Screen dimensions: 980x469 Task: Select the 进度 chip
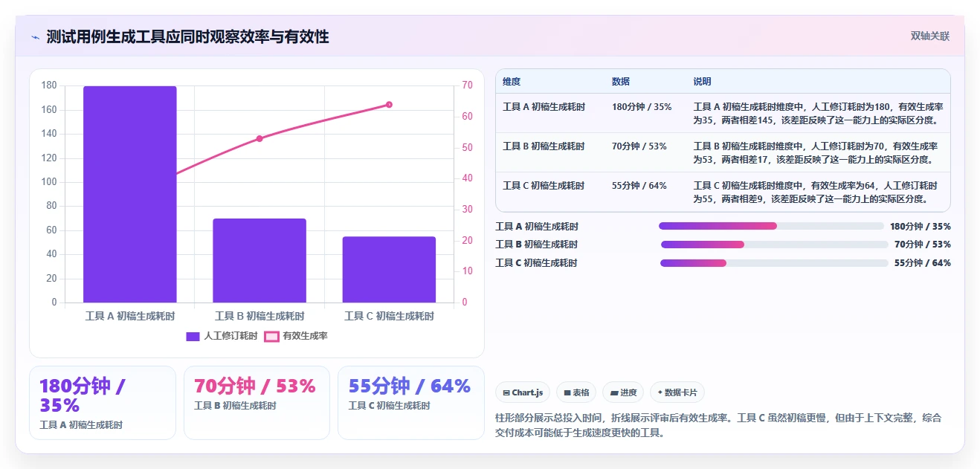[623, 392]
